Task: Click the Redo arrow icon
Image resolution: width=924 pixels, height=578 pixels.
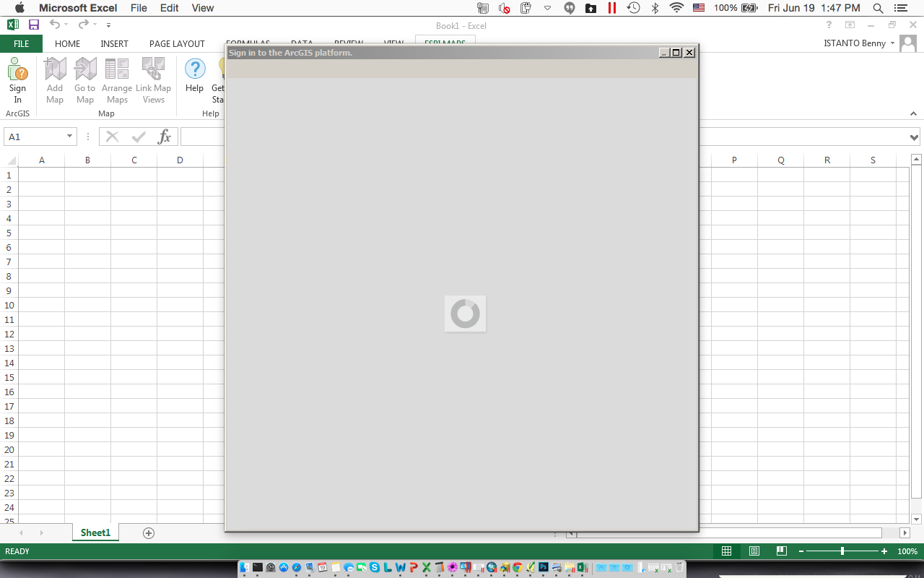Action: point(84,25)
